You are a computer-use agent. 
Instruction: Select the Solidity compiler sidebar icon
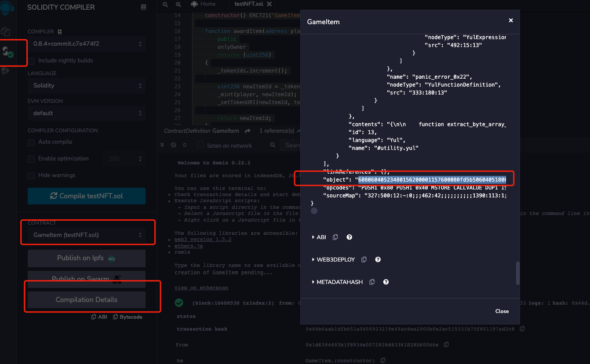coord(8,52)
